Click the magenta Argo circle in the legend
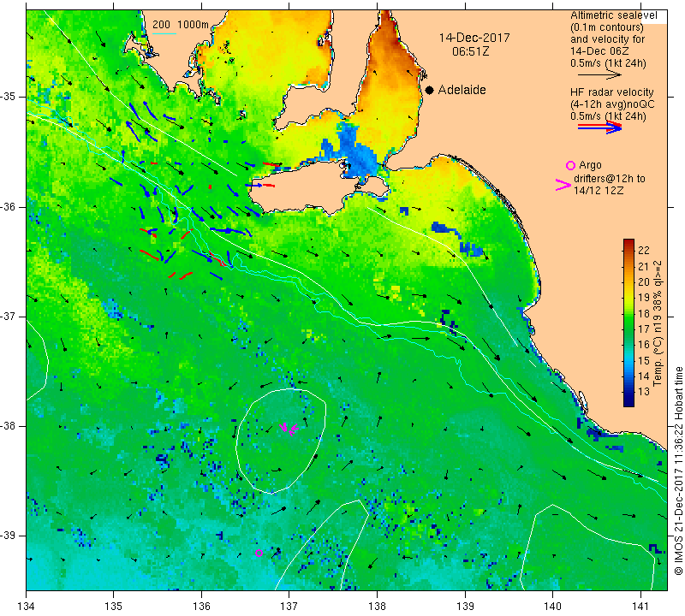Image resolution: width=685 pixels, height=616 pixels. [570, 165]
